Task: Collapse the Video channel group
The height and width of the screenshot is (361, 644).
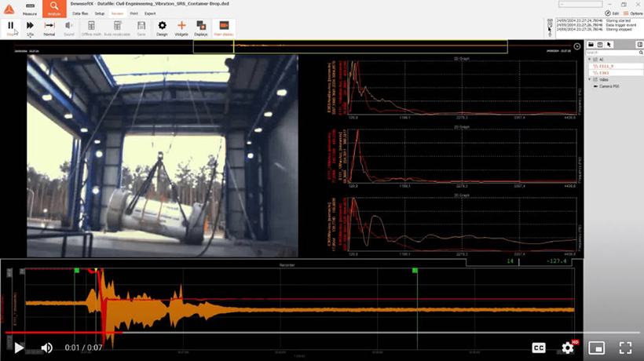Action: pyautogui.click(x=591, y=79)
